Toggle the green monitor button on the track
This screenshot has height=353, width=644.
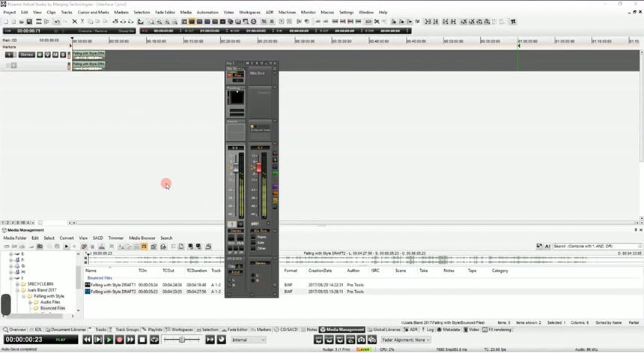(x=40, y=55)
